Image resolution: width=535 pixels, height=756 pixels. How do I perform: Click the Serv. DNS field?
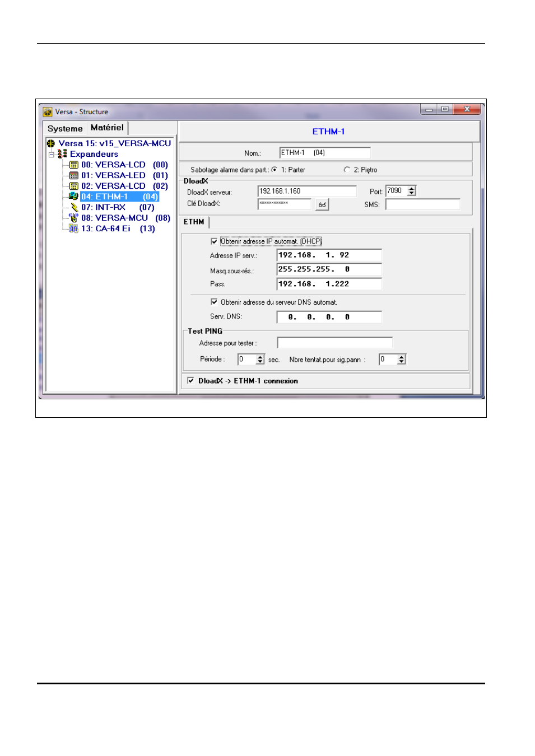coord(329,317)
